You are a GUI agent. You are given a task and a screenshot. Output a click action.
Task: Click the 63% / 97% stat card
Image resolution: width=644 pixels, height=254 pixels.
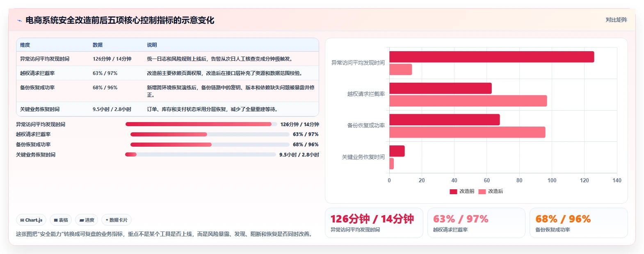coord(476,223)
